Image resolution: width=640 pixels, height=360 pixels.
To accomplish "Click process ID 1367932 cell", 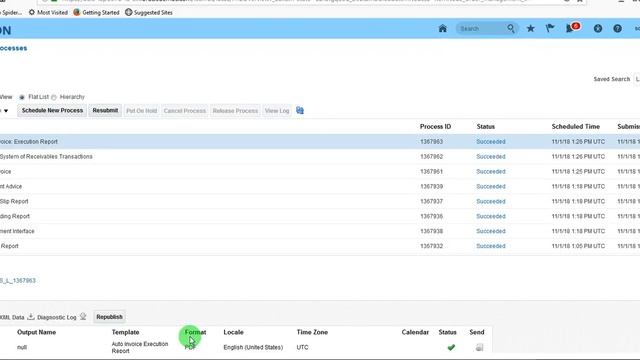I will pyautogui.click(x=431, y=246).
